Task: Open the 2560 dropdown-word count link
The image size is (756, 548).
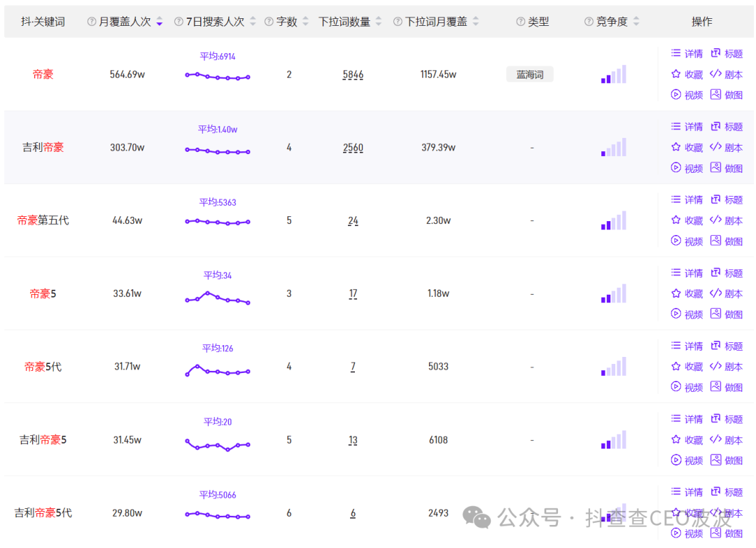Action: pyautogui.click(x=353, y=148)
